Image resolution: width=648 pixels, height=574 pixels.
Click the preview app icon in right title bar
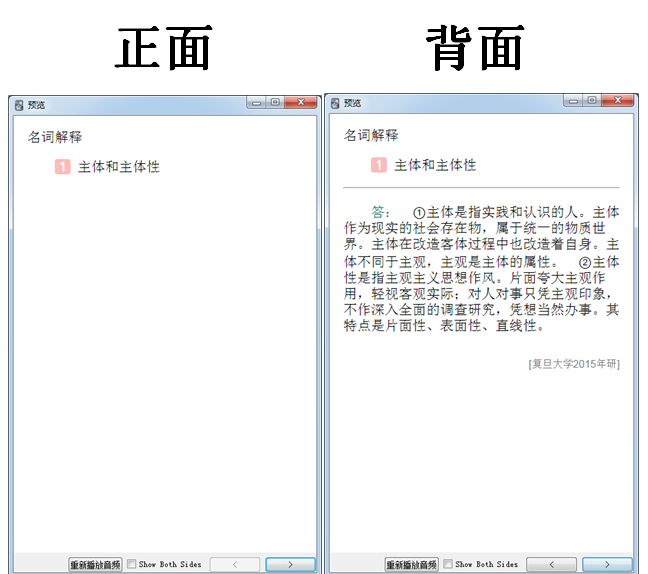[x=335, y=103]
